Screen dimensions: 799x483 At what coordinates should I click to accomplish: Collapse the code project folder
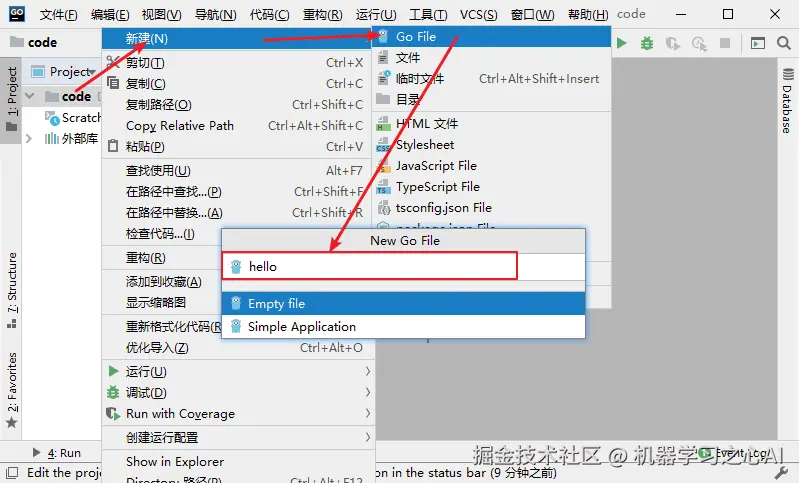tap(30, 96)
